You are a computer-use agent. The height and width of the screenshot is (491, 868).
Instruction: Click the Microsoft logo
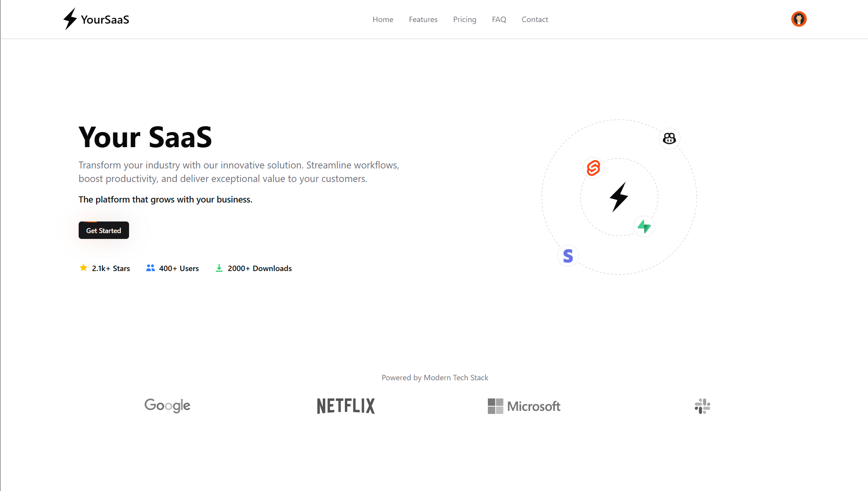coord(524,406)
